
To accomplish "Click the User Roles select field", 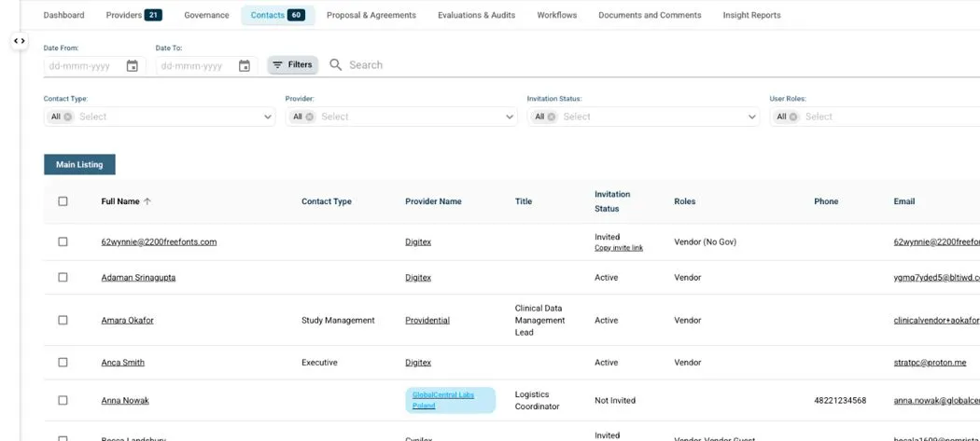I will [x=875, y=117].
